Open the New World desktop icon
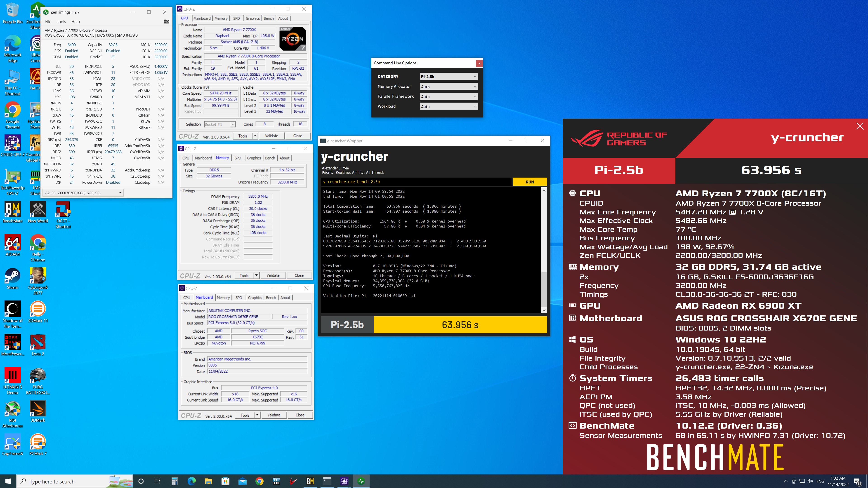The image size is (868, 488). (38, 212)
